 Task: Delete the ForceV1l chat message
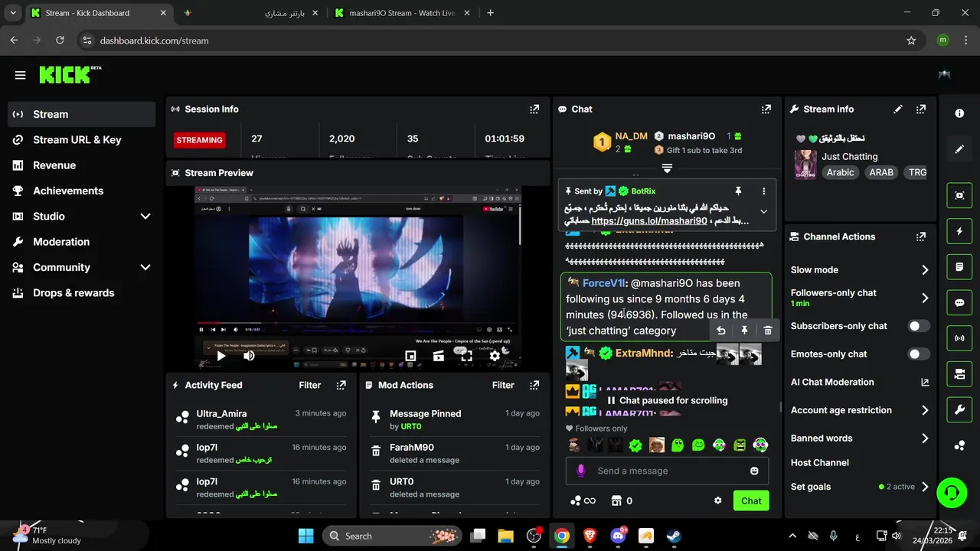click(768, 331)
